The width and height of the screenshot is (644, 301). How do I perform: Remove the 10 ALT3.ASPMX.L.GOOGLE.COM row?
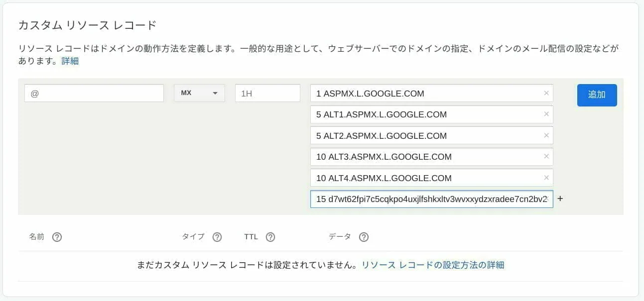pyautogui.click(x=546, y=157)
